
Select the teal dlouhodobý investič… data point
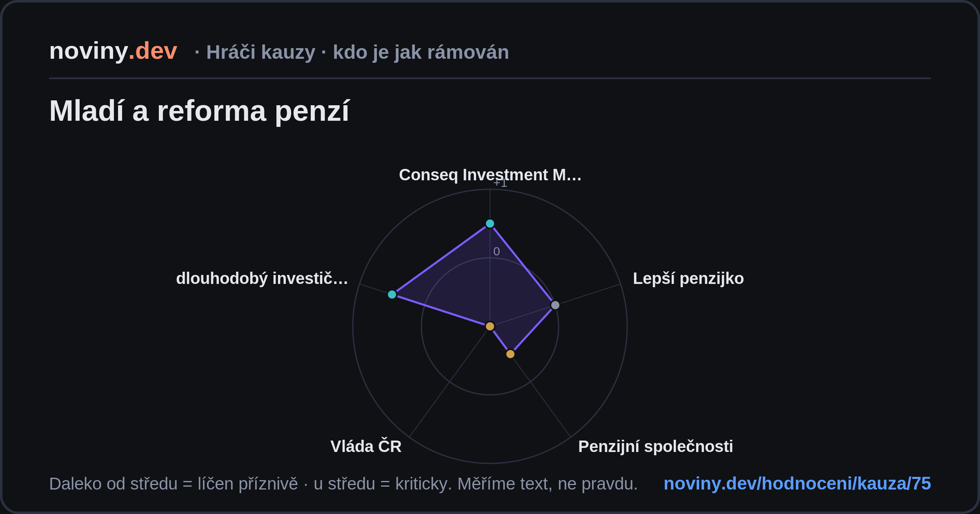click(392, 295)
